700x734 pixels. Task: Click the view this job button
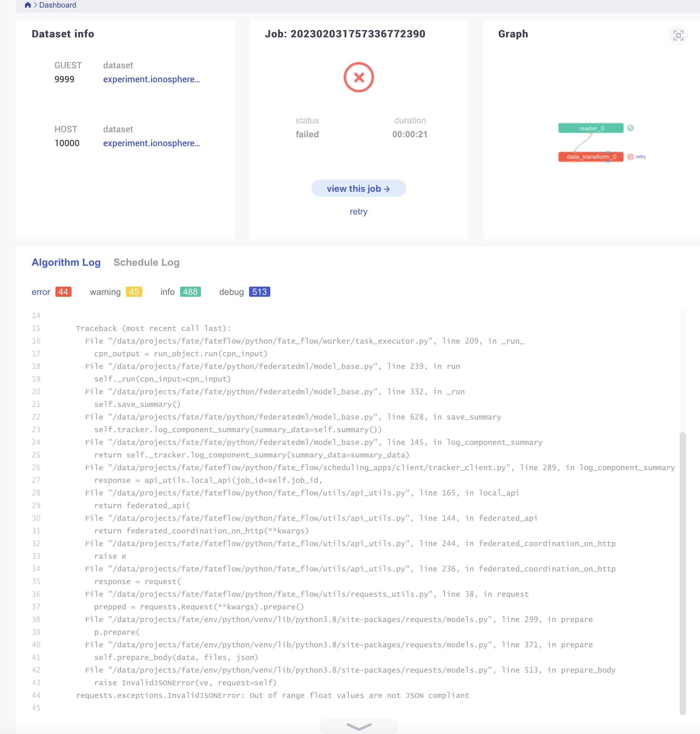358,188
